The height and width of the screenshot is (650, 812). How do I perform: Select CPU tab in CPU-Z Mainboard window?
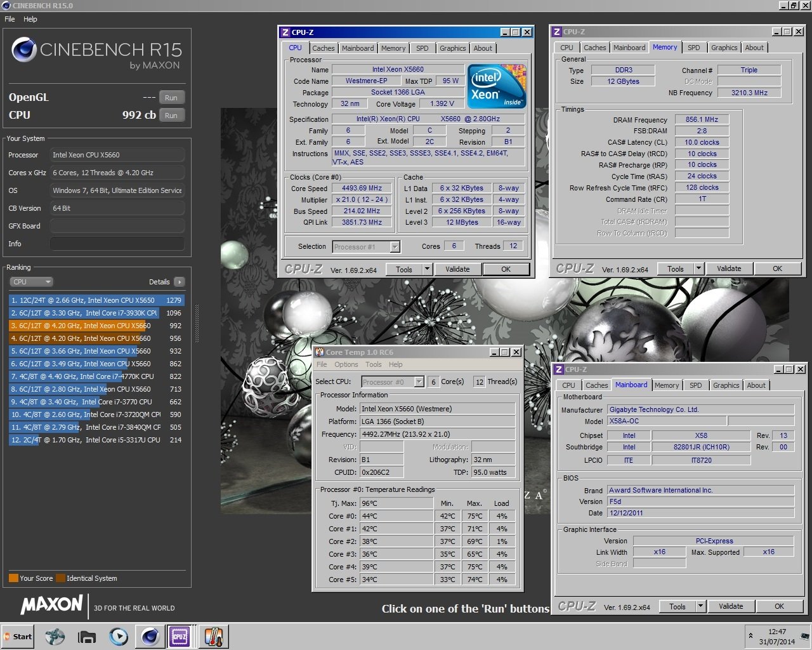click(x=568, y=385)
